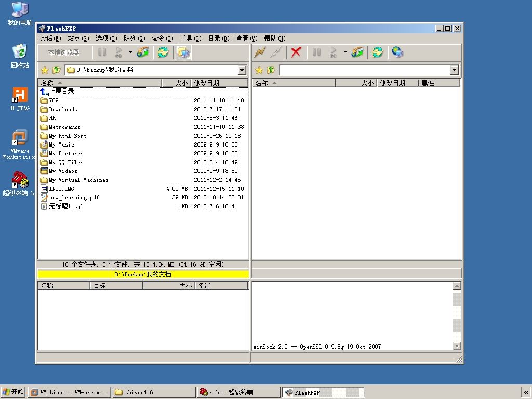This screenshot has height=399, width=532.
Task: Sort local files by 名称 column header
Action: coord(100,83)
